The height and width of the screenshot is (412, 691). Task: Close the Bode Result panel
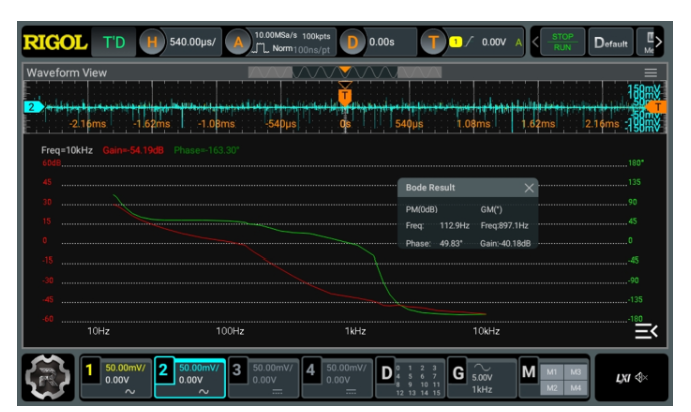tap(529, 188)
